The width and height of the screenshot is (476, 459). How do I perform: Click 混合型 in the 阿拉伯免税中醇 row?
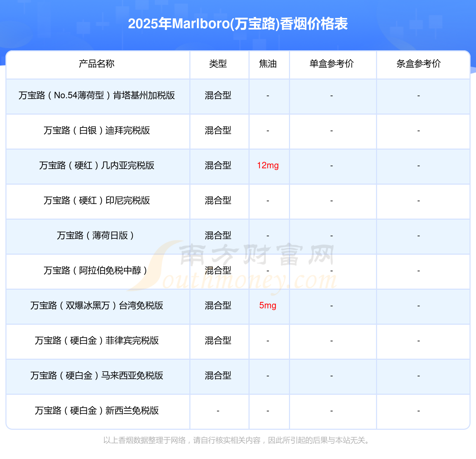(218, 270)
